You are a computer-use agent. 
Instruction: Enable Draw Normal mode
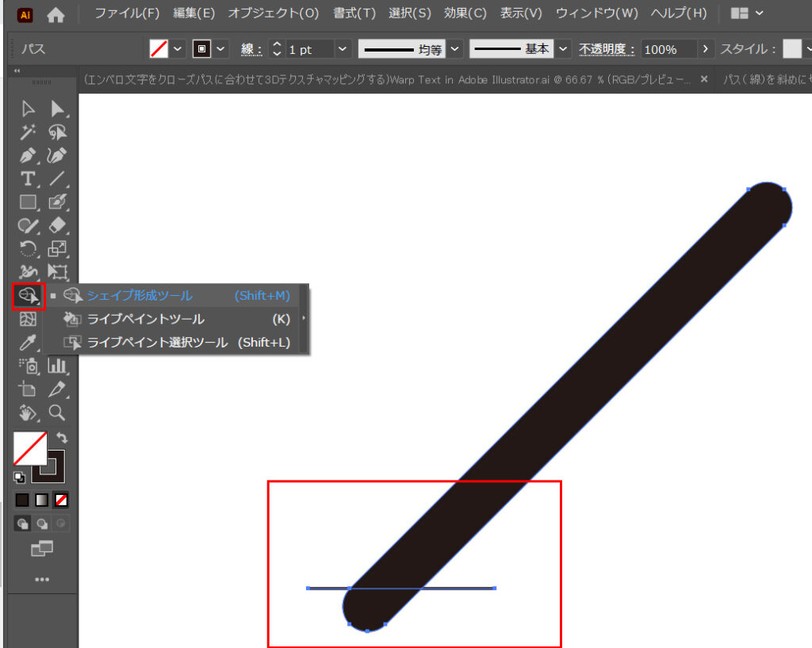[22, 523]
